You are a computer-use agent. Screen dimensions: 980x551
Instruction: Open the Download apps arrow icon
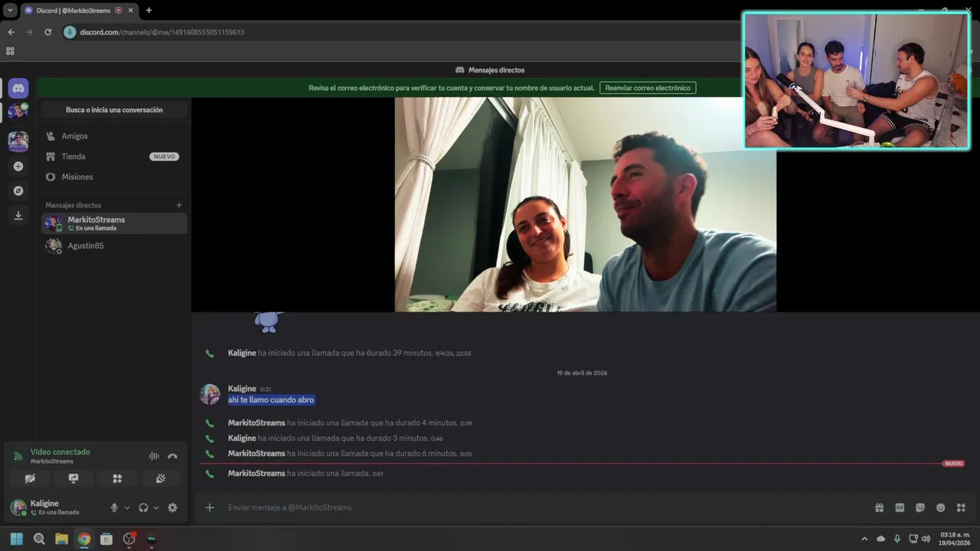[18, 216]
